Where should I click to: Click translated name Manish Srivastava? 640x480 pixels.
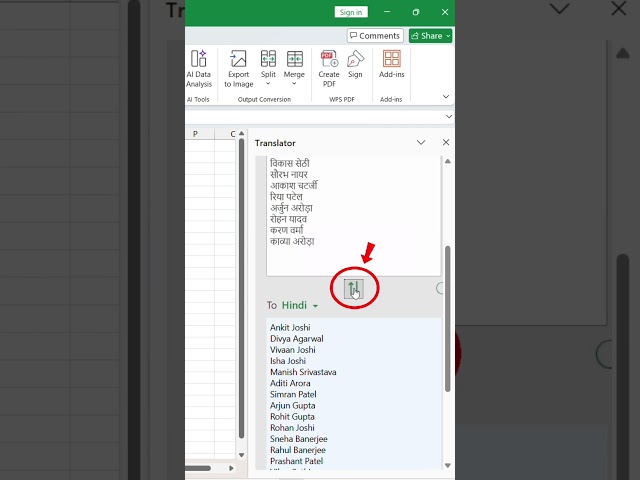(x=303, y=372)
